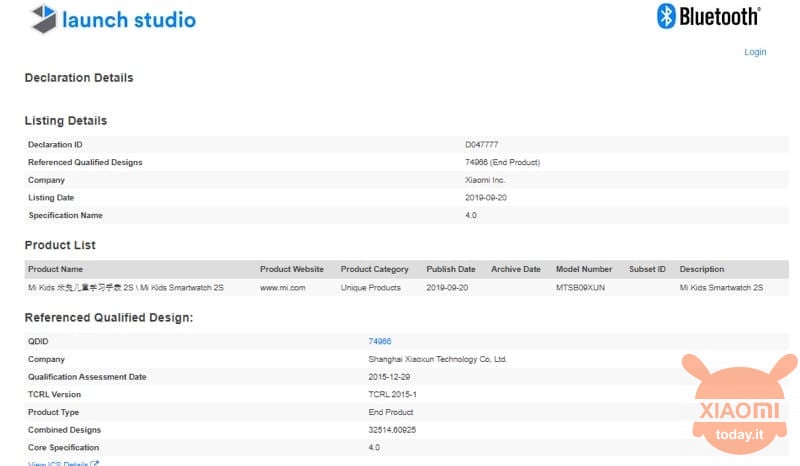Open the View ICS Details link
The width and height of the screenshot is (800, 466).
[x=63, y=463]
